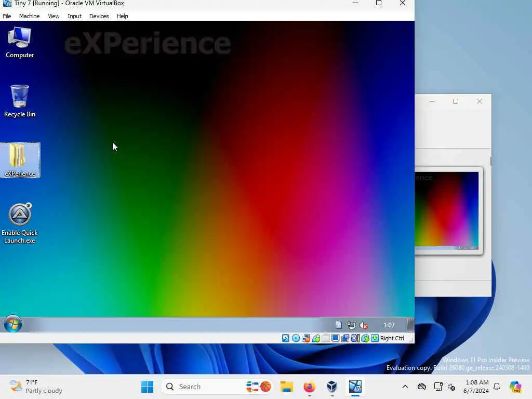Click the green arrow keyboard capture icon

375,338
